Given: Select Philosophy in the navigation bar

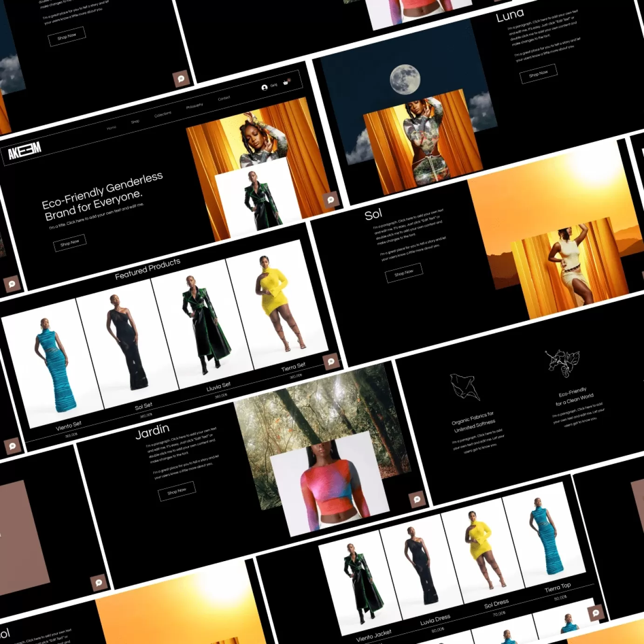Looking at the screenshot, I should tap(194, 106).
